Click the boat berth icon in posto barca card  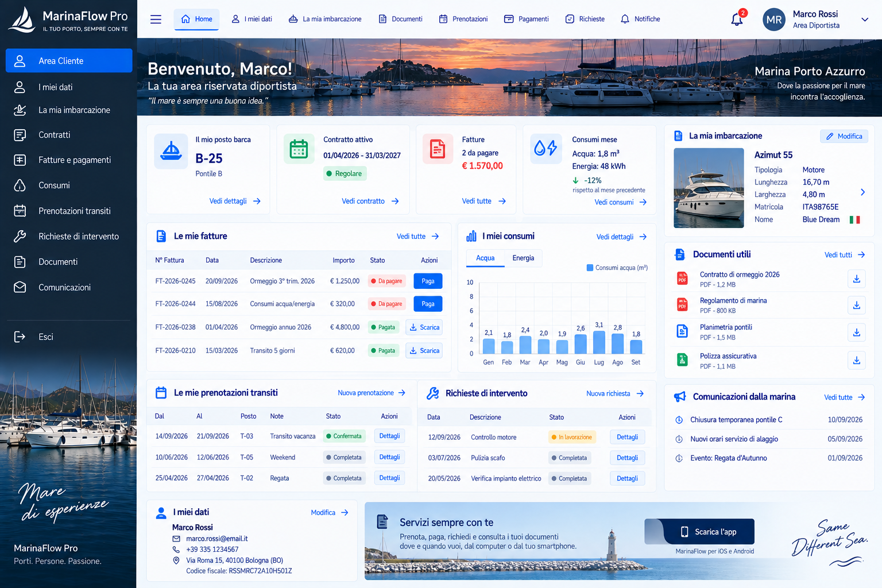[x=171, y=151]
